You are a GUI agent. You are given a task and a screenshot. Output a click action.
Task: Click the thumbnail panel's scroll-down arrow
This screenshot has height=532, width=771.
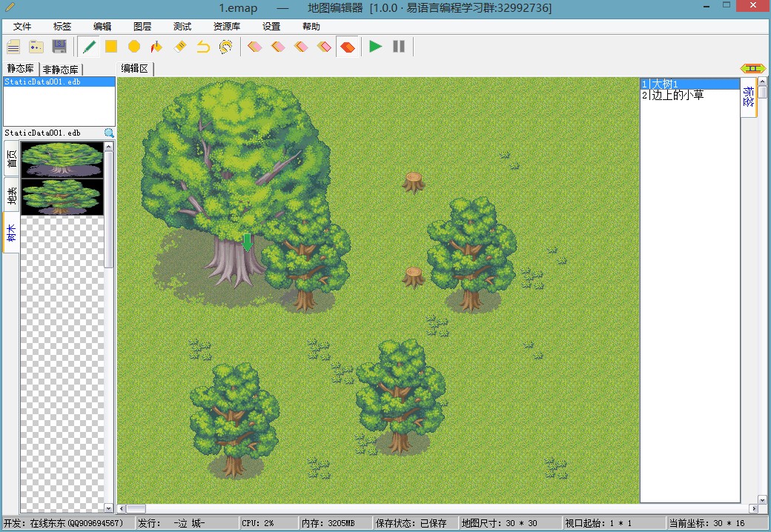[x=109, y=508]
